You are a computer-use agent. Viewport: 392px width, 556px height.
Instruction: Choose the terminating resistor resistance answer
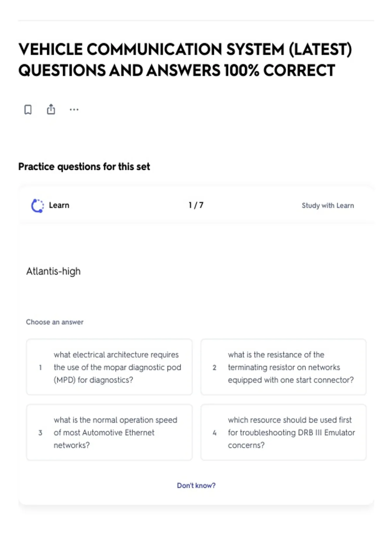tap(284, 367)
